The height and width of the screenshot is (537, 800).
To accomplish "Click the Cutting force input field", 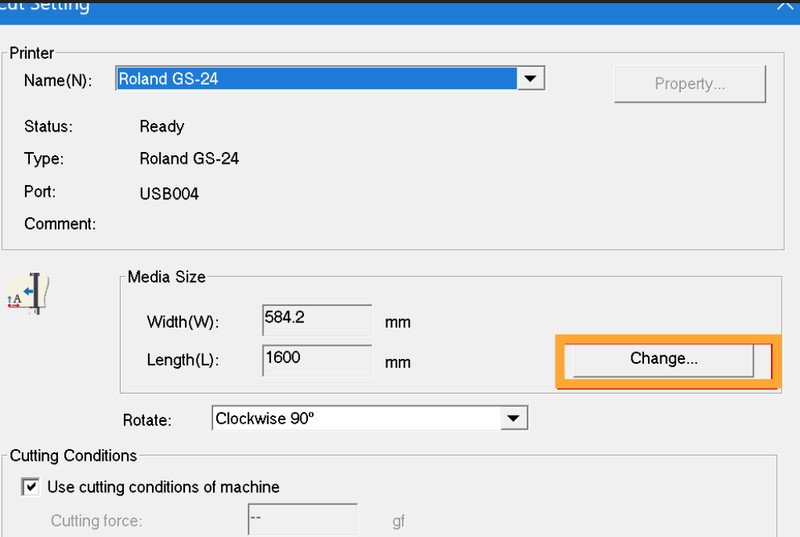I will 303,519.
